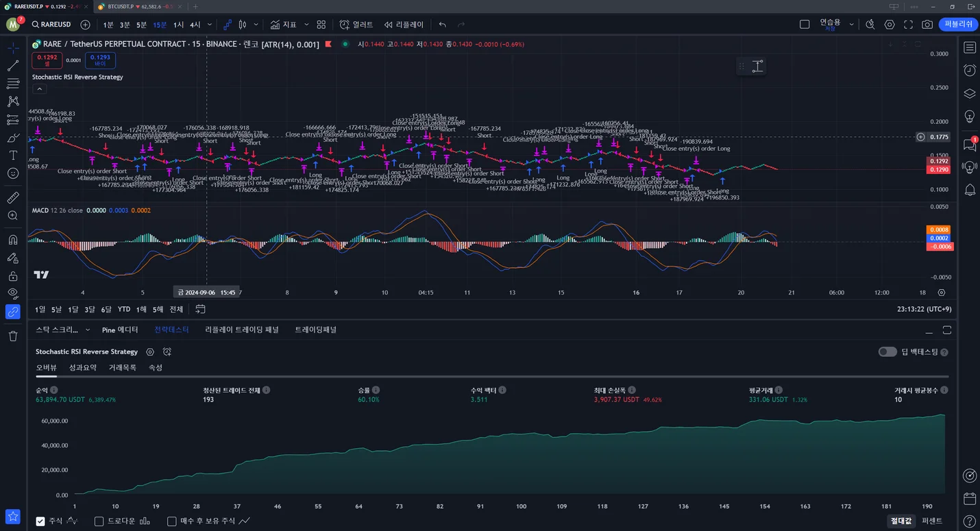
Task: Enable the 매수 후 보유 주식 checkbox
Action: (172, 521)
